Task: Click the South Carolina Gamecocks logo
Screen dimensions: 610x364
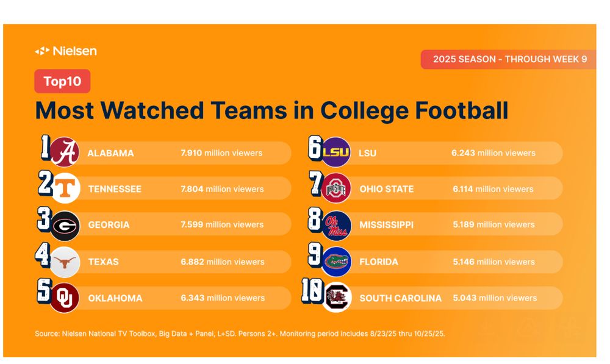Action: coord(336,299)
